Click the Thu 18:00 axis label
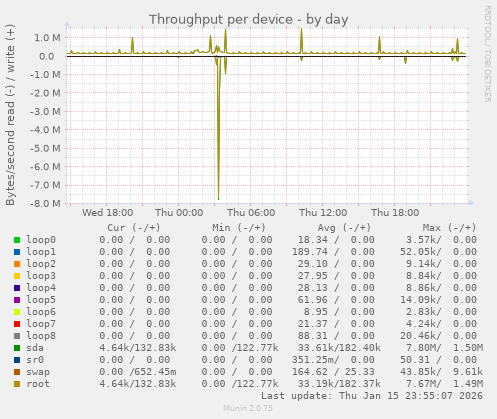 coord(395,213)
